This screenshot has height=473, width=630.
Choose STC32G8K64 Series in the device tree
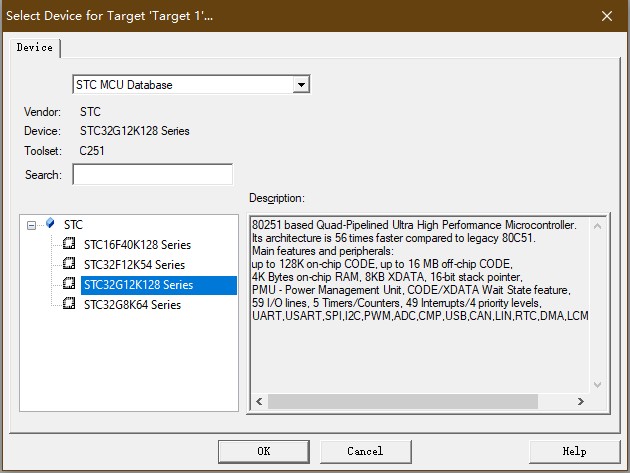pyautogui.click(x=132, y=305)
